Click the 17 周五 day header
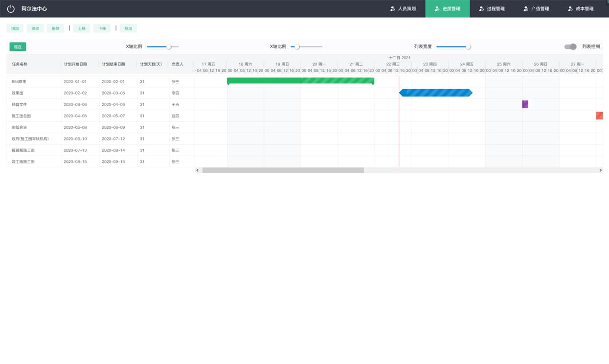Screen dimensions: 609x364 tap(208, 64)
